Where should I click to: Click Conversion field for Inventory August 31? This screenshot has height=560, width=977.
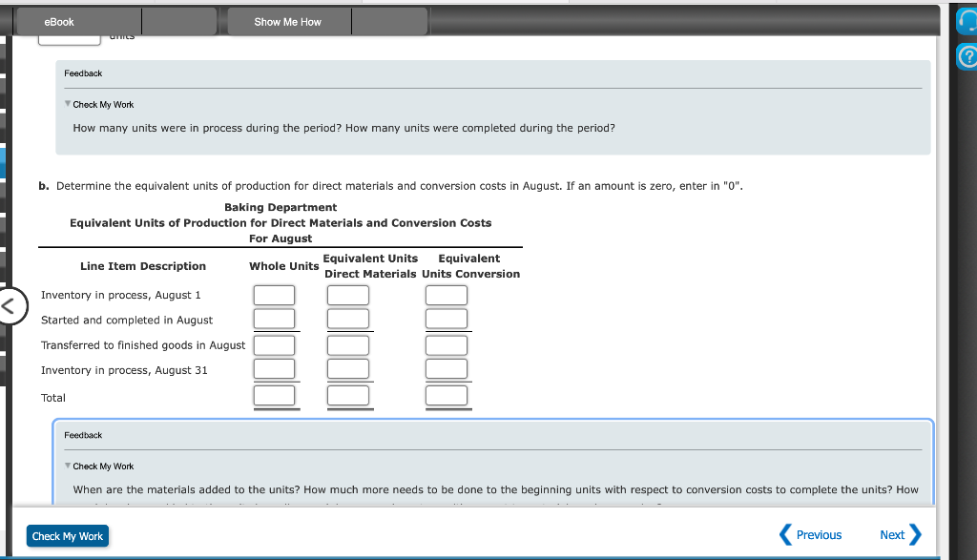pyautogui.click(x=447, y=369)
